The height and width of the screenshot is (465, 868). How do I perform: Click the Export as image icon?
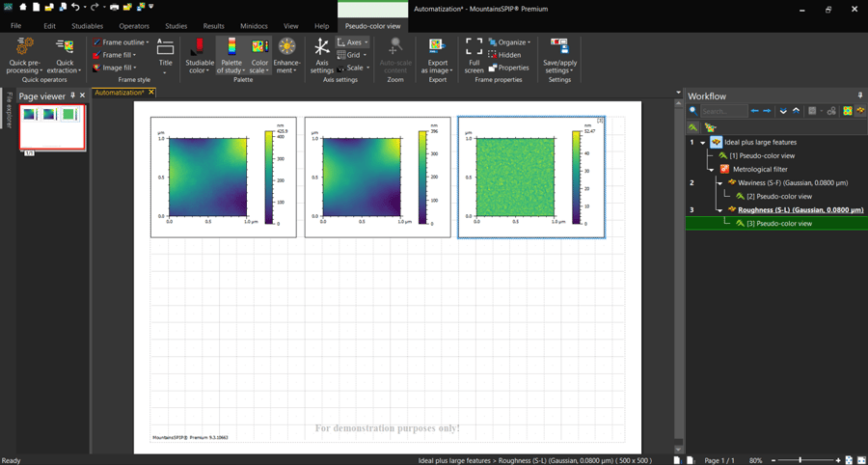click(x=437, y=46)
